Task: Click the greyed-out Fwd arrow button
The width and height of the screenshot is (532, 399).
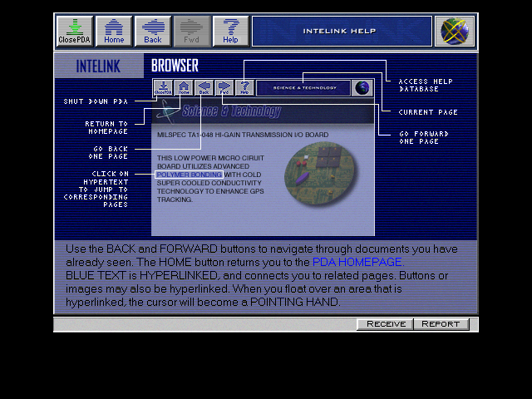Action: pyautogui.click(x=191, y=31)
